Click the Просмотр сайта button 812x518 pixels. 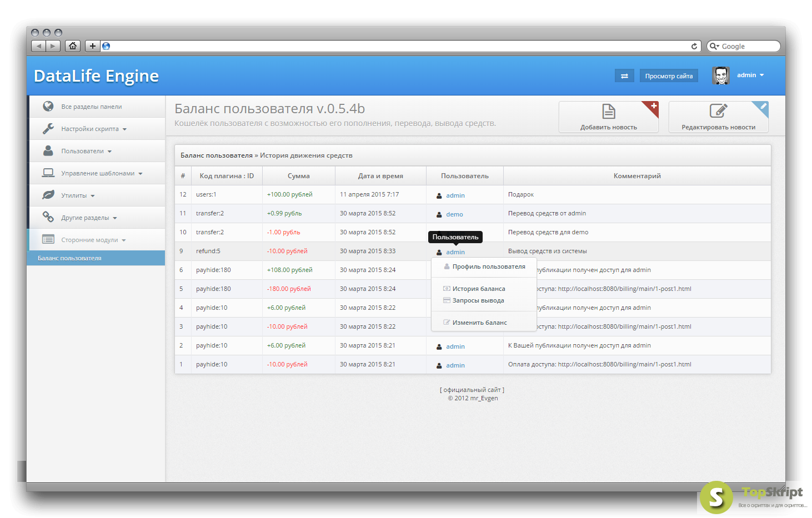pos(669,76)
